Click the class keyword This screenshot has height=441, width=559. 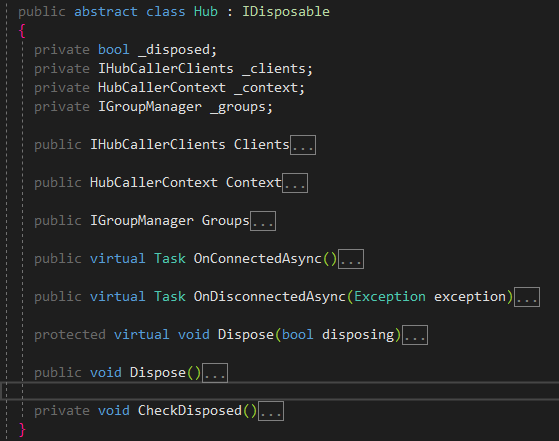coord(166,11)
